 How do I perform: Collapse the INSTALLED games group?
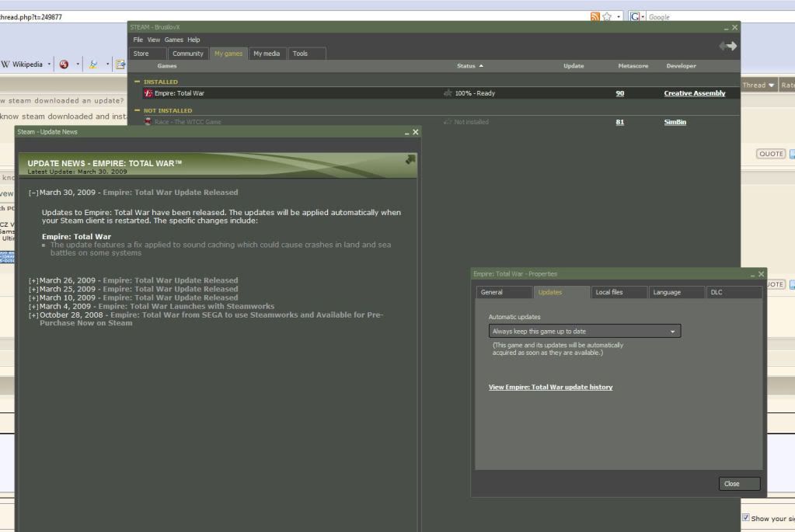138,82
